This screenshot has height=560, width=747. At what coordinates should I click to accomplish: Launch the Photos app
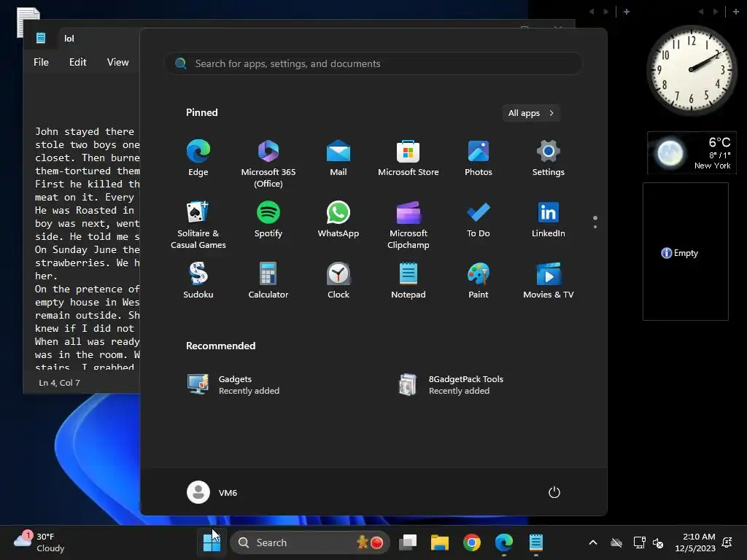point(479,158)
